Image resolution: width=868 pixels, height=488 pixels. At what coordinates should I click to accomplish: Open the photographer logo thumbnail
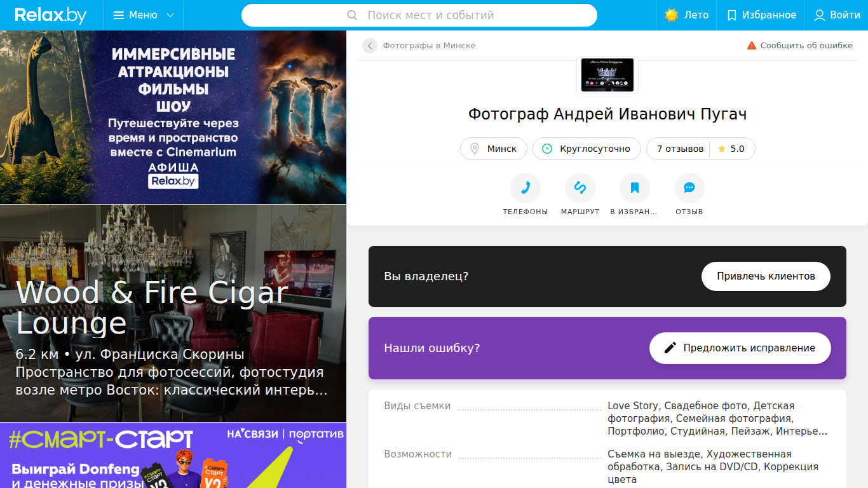607,74
